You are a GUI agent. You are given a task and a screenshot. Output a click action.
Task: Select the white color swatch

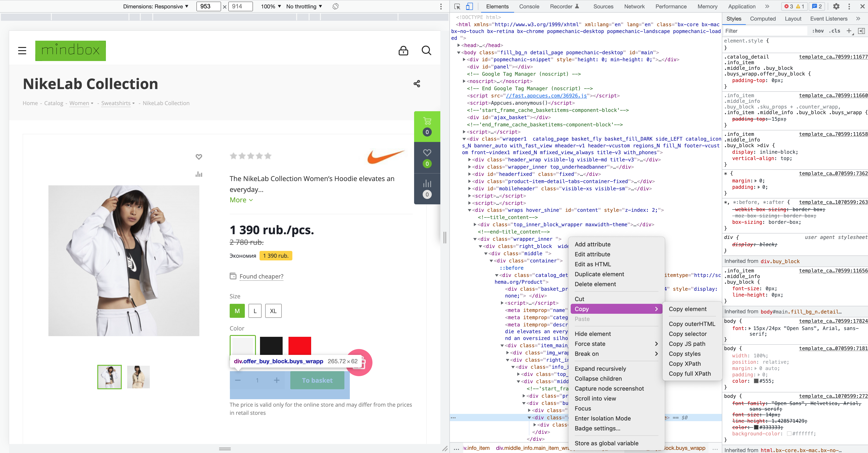tap(243, 345)
